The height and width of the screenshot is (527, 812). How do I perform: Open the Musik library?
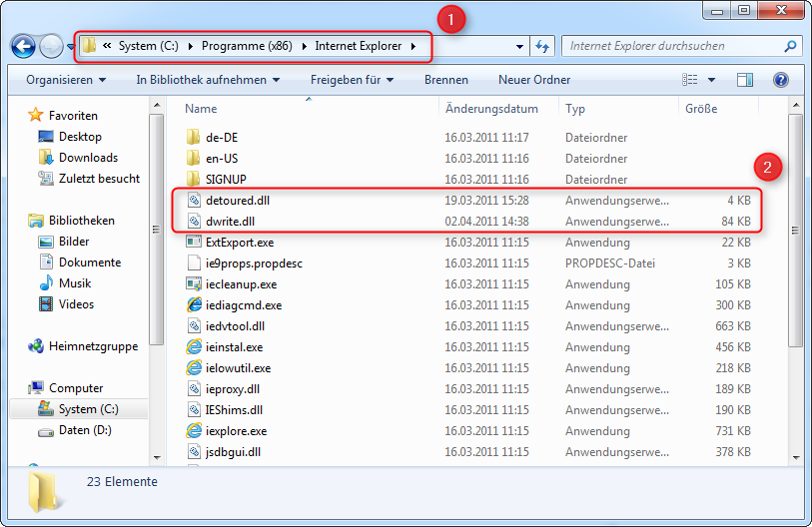[75, 283]
